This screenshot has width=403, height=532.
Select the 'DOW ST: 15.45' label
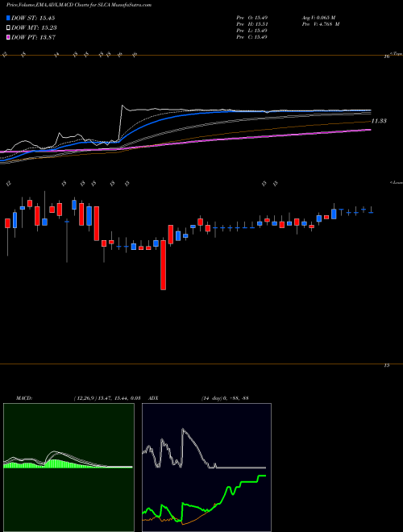(33, 18)
